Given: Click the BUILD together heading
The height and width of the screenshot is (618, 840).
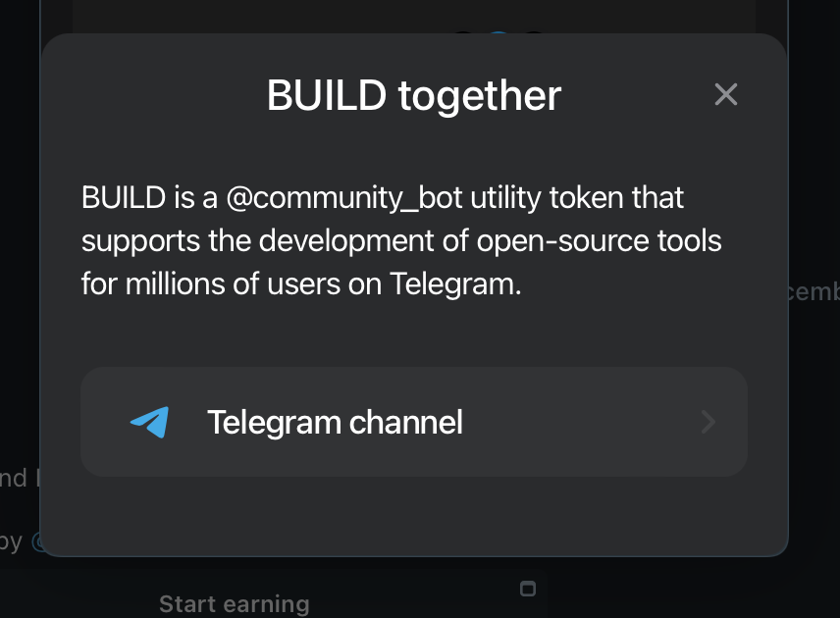Looking at the screenshot, I should coord(413,95).
